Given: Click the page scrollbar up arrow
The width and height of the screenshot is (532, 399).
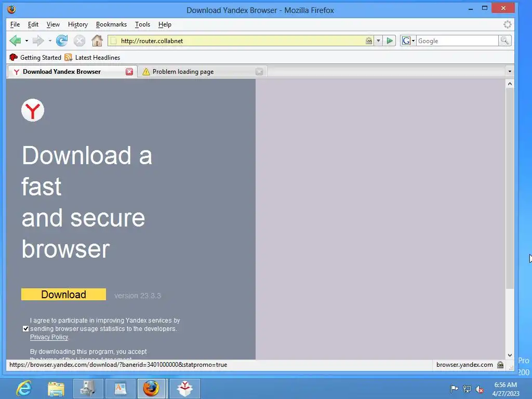Looking at the screenshot, I should coord(510,84).
